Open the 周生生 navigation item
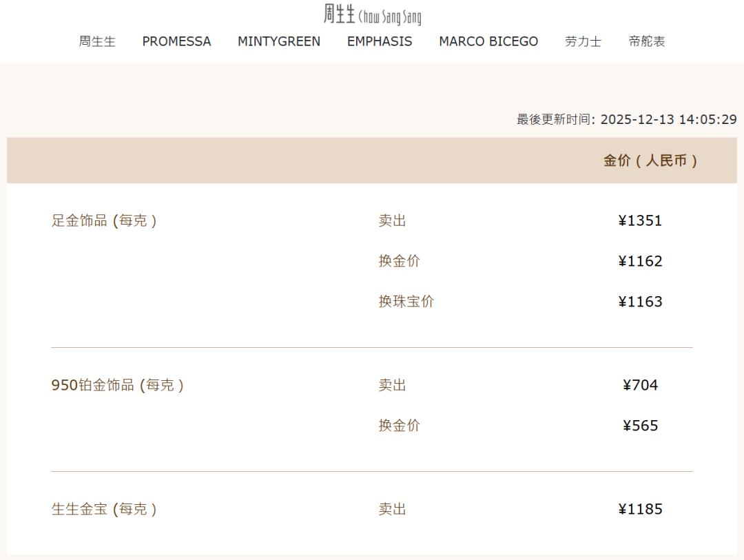This screenshot has width=744, height=560. [97, 41]
